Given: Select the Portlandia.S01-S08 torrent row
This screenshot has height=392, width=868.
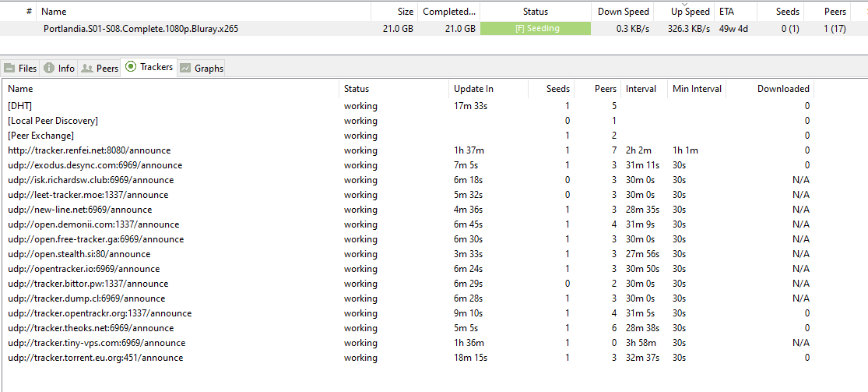Looking at the screenshot, I should coord(434,29).
